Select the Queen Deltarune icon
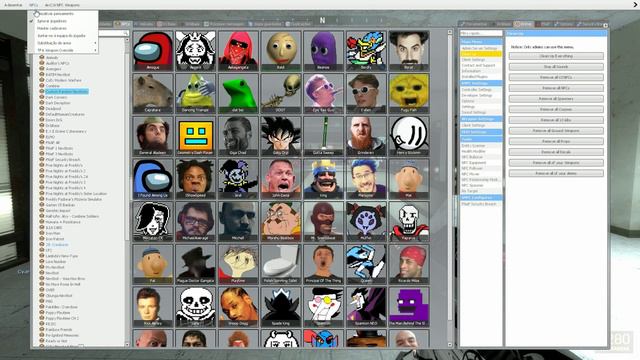The width and height of the screenshot is (640, 360). coord(366,264)
